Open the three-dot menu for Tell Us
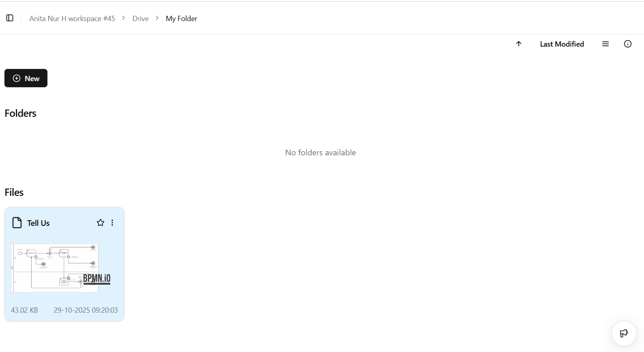This screenshot has width=644, height=352. 112,223
